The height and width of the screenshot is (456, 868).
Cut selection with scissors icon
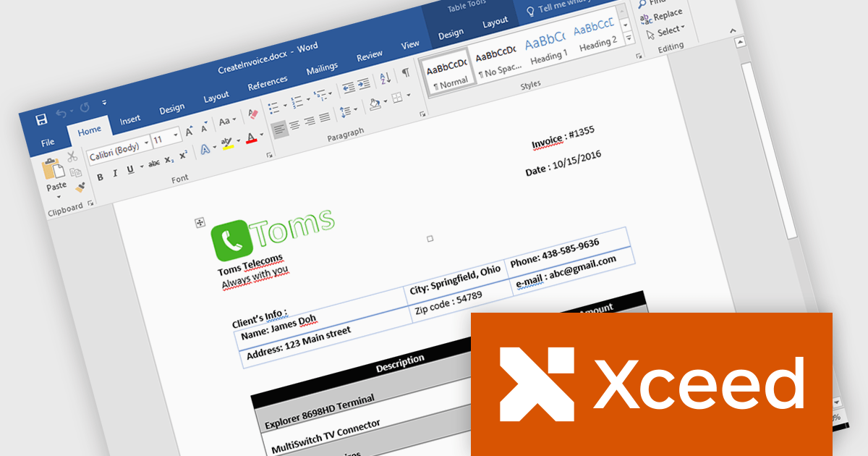(x=72, y=156)
